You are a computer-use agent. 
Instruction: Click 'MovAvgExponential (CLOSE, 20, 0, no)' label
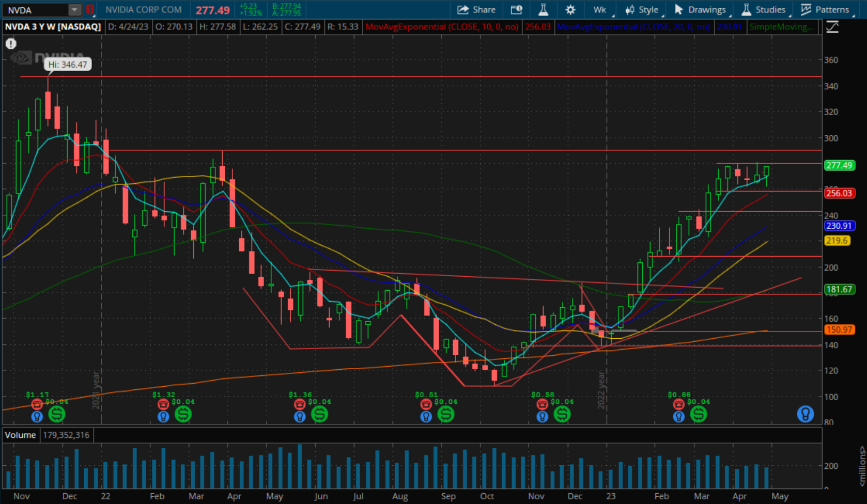click(634, 27)
